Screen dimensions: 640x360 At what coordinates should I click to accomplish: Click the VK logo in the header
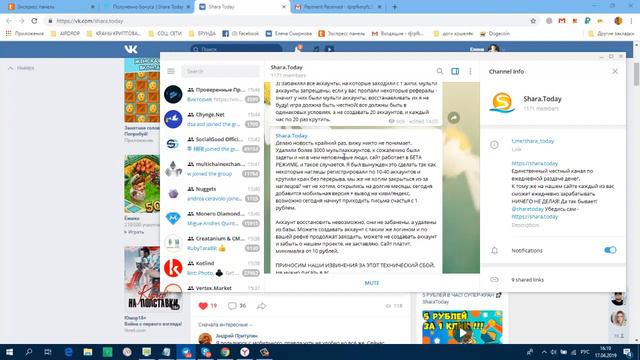tap(131, 49)
